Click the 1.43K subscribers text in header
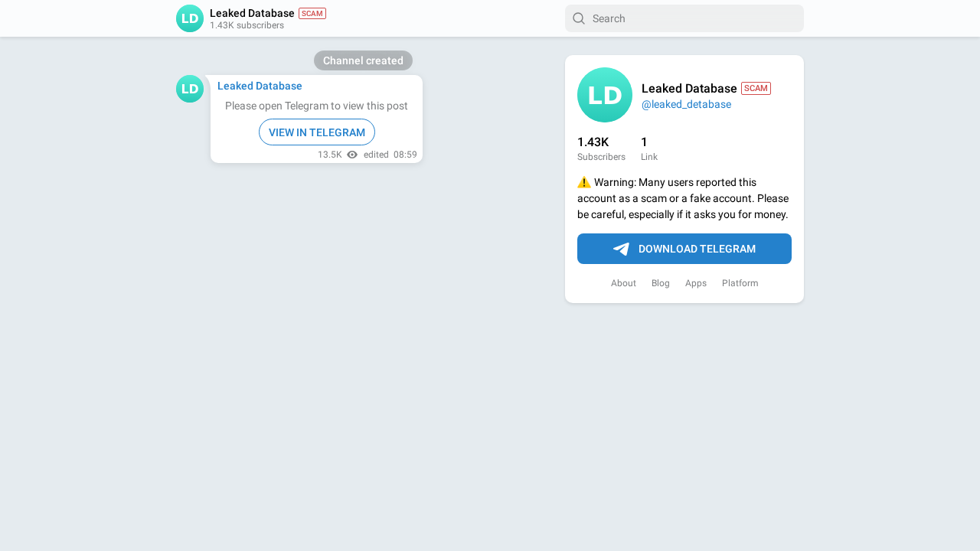 (247, 25)
